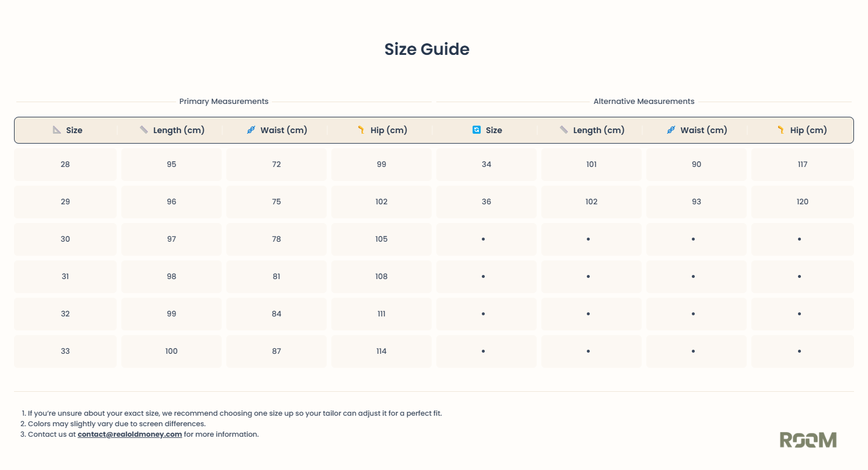The height and width of the screenshot is (470, 868).
Task: Click the triangle ruler icon beside primary Size
Action: [x=57, y=130]
